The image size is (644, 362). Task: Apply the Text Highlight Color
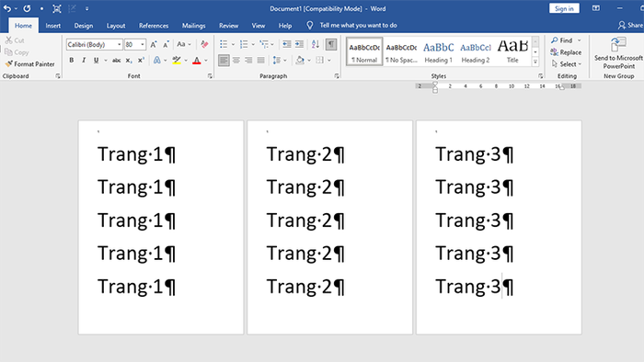point(177,61)
